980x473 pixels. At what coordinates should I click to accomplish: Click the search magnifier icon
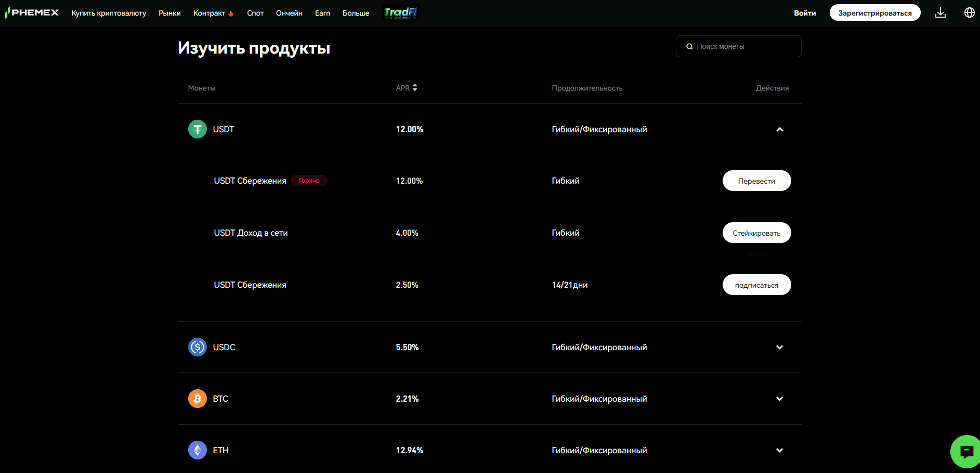tap(689, 46)
